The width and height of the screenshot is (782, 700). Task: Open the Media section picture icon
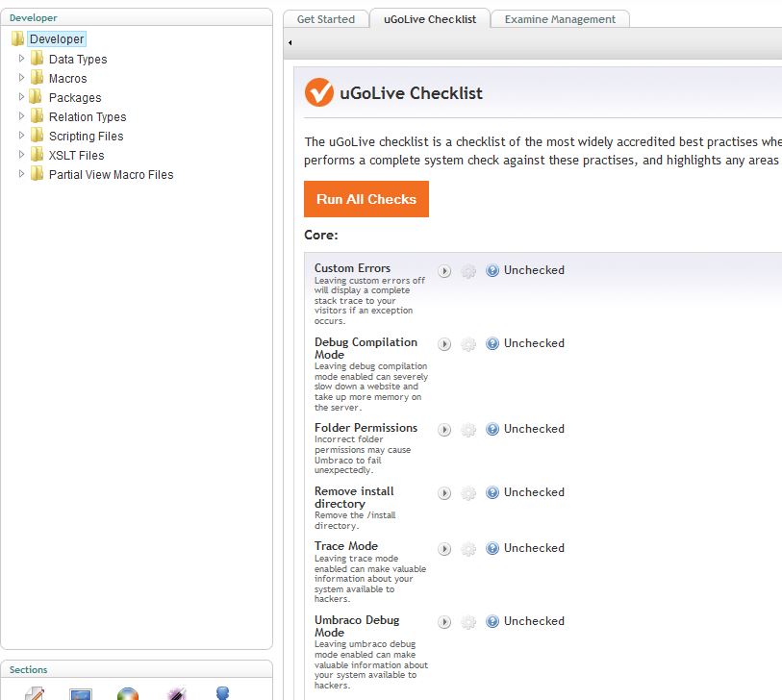pyautogui.click(x=81, y=694)
